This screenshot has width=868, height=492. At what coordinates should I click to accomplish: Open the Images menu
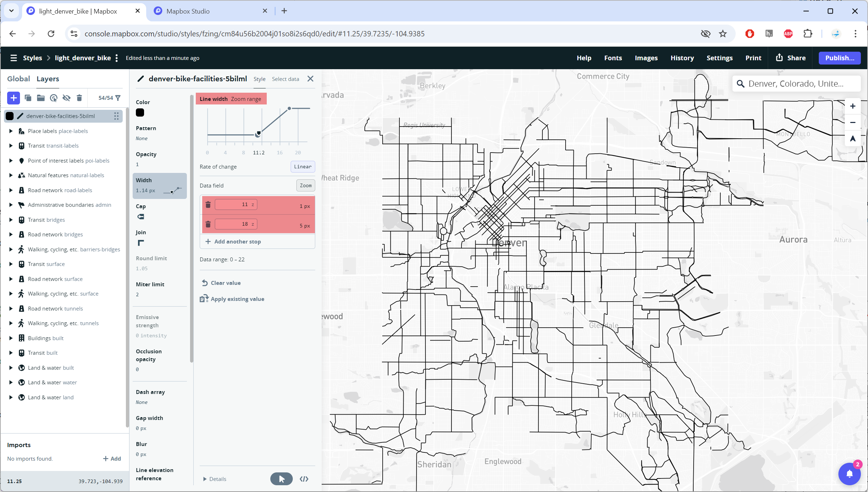(646, 58)
